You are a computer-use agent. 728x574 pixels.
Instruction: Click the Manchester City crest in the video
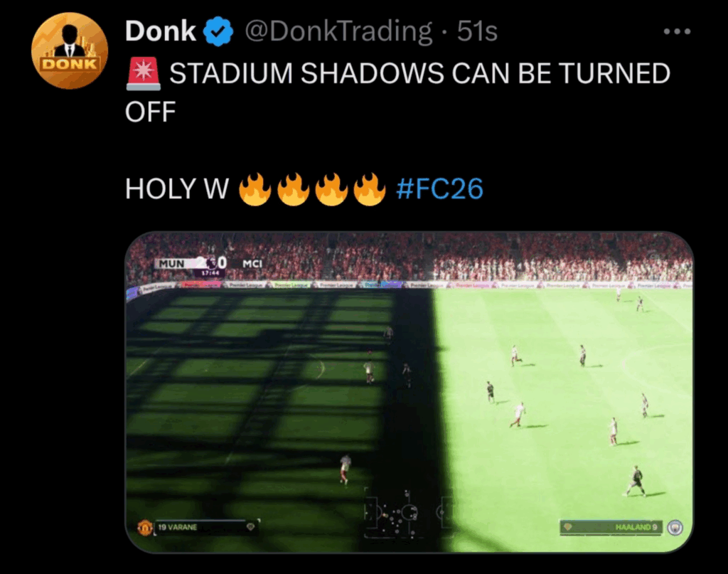click(675, 528)
